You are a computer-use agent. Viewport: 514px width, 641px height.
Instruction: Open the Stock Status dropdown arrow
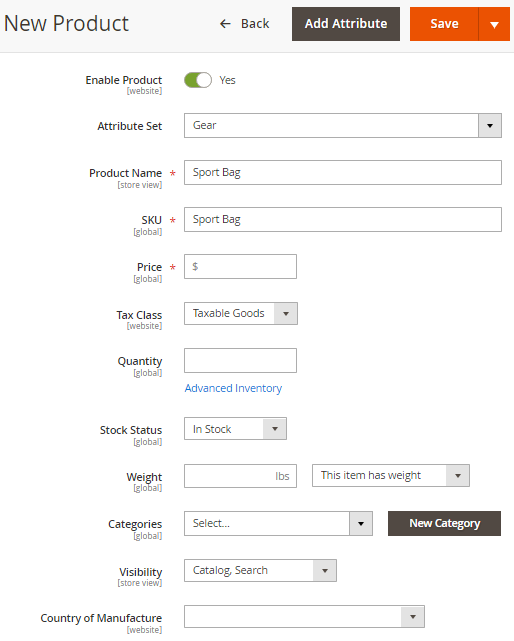tap(275, 429)
